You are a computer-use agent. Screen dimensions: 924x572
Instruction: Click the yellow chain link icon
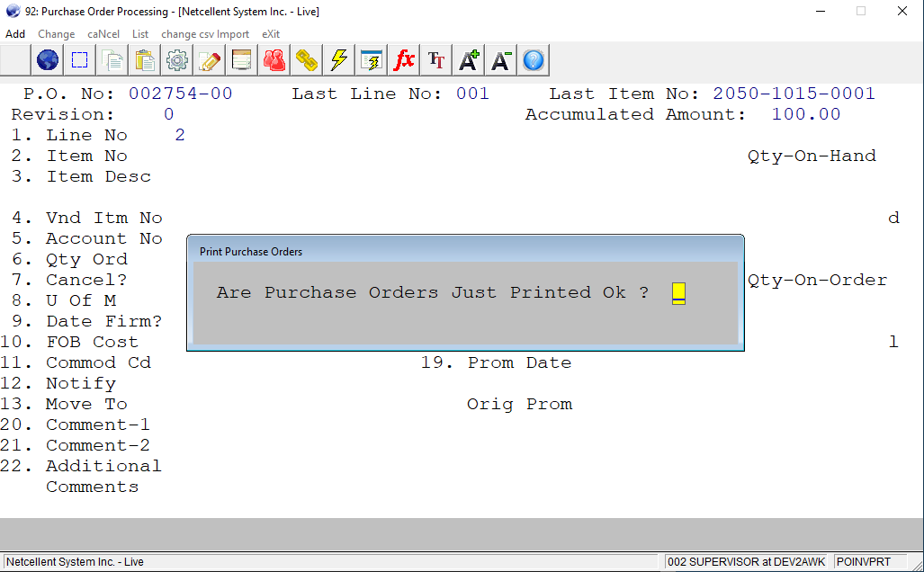click(307, 60)
